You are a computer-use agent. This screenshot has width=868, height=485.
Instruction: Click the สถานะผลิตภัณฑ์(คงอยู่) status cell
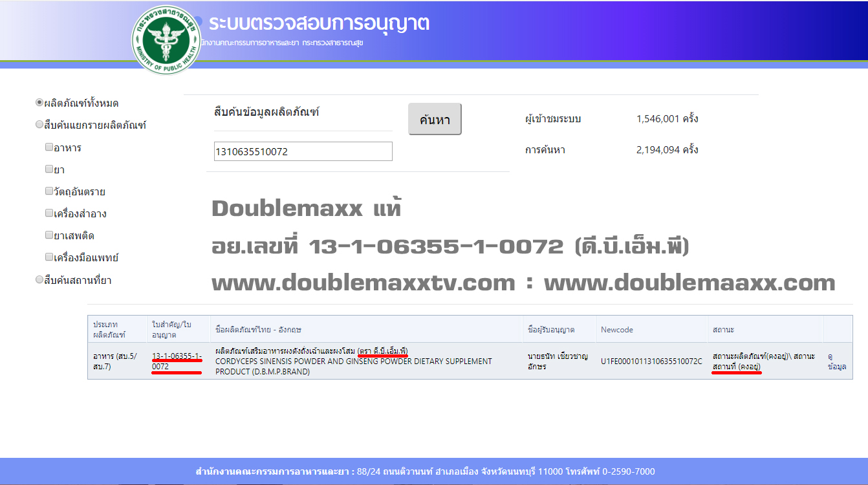click(x=764, y=361)
